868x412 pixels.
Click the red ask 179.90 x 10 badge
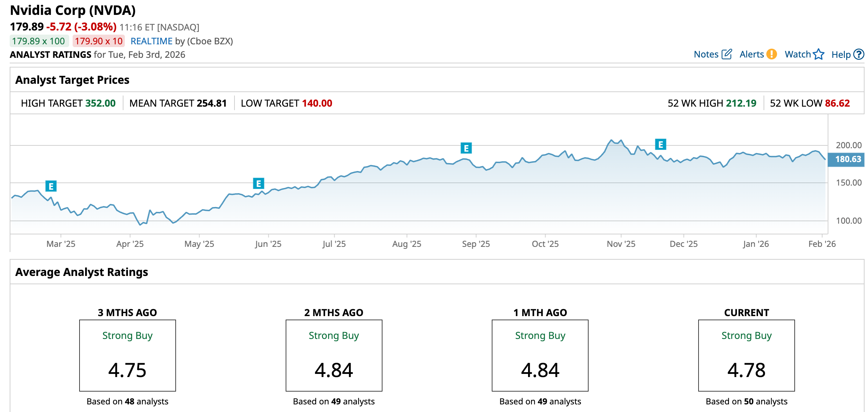coord(99,41)
